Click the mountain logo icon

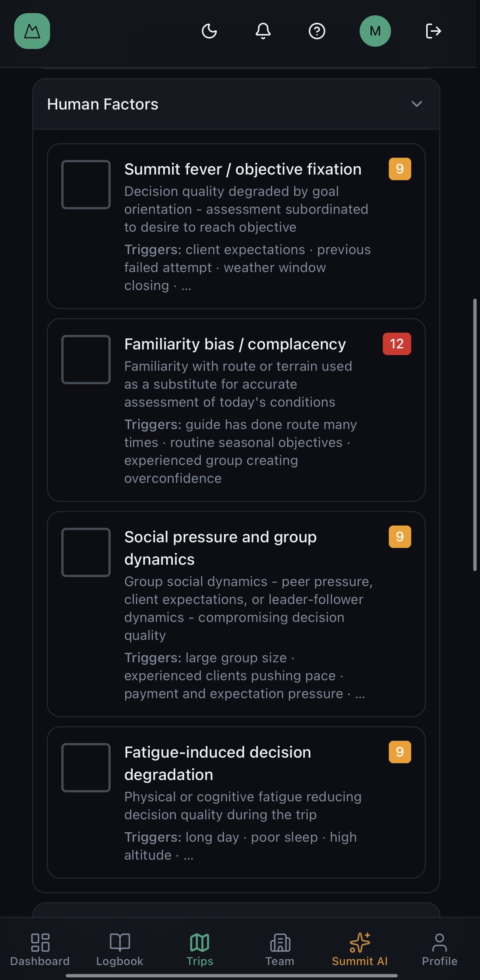[32, 31]
